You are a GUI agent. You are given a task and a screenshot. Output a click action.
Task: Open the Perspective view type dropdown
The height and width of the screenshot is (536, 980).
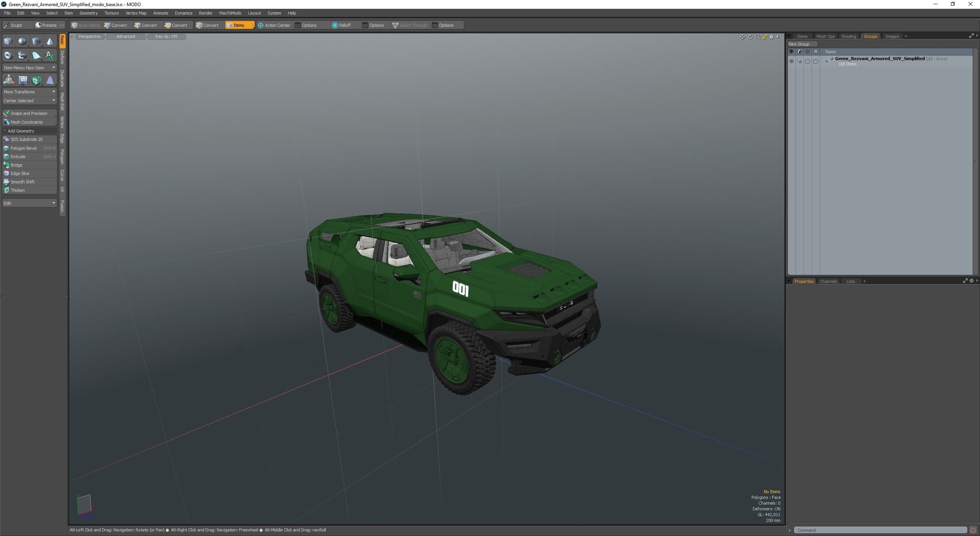pyautogui.click(x=90, y=36)
